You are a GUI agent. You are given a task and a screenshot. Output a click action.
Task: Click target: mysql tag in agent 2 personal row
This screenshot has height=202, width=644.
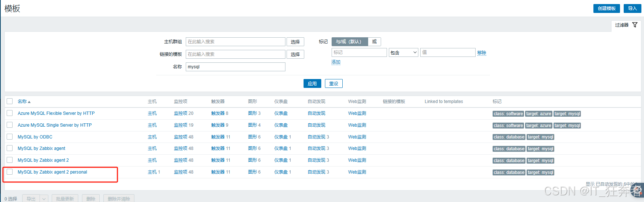coord(540,172)
